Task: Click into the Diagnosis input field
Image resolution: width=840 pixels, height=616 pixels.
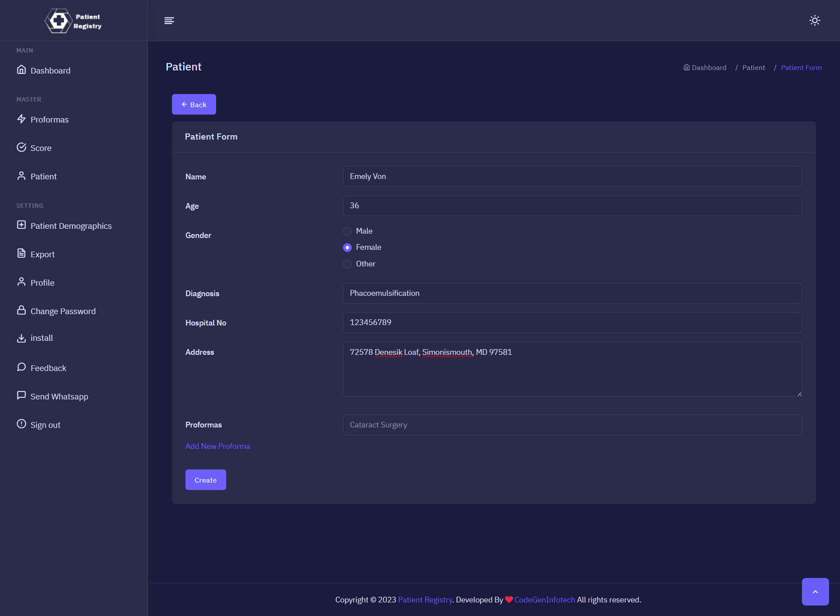Action: (572, 293)
